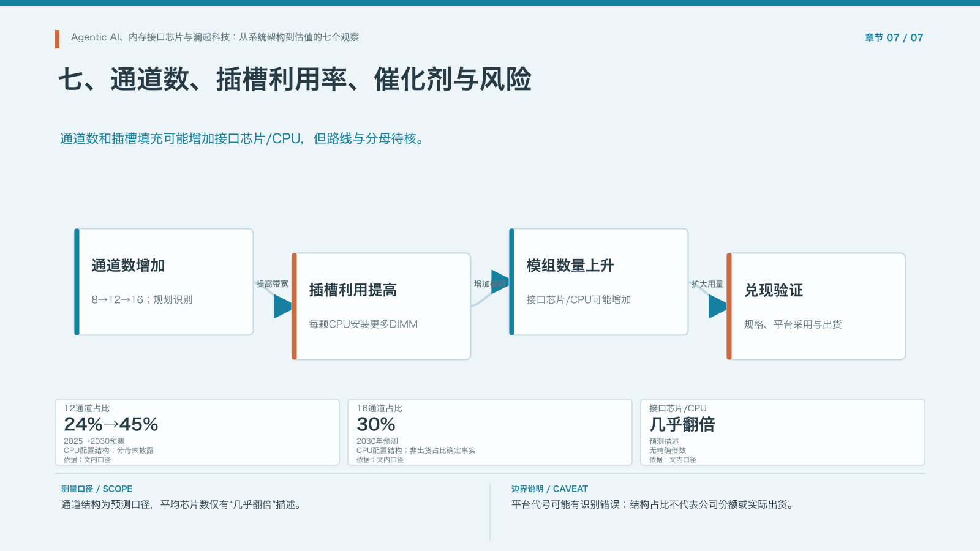Image resolution: width=980 pixels, height=551 pixels.
Task: Click the note CPU配置结构；非出货占比确定事实
Action: coord(416,450)
